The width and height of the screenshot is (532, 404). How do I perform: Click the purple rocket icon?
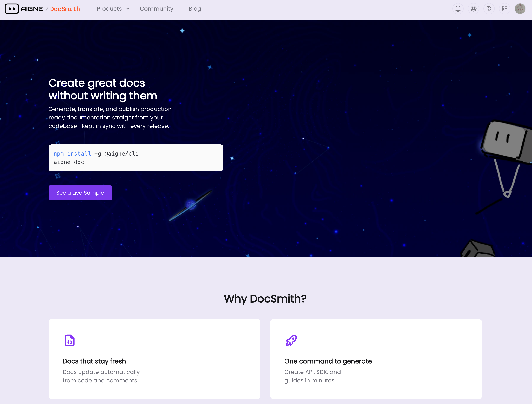(x=291, y=340)
